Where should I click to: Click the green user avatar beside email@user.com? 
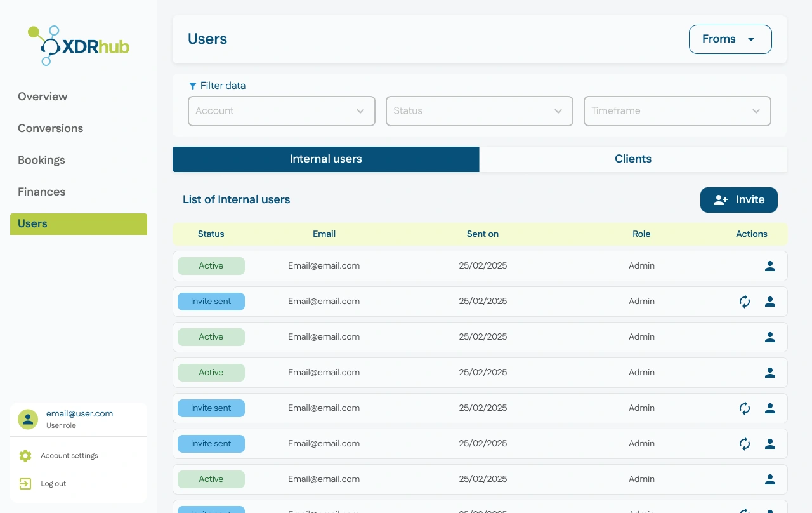point(27,419)
